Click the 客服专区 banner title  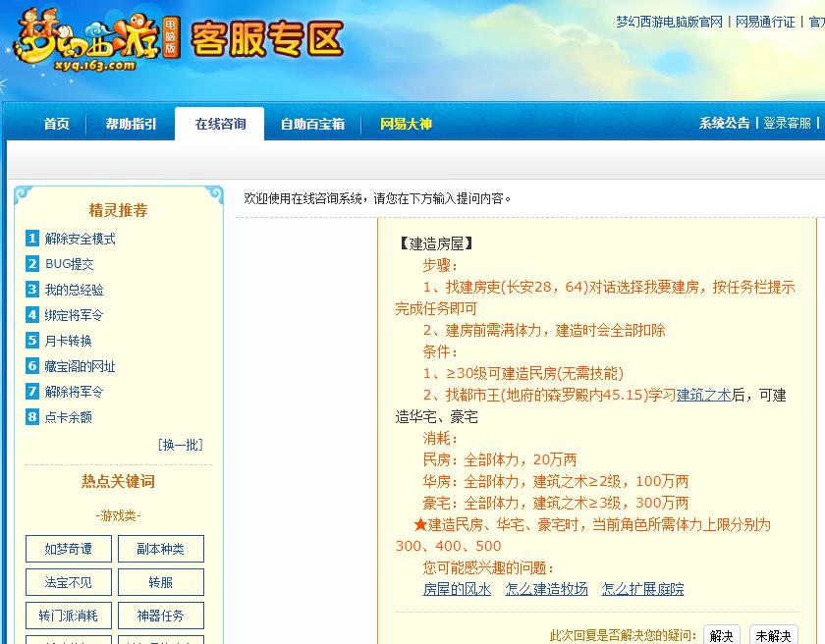click(267, 39)
